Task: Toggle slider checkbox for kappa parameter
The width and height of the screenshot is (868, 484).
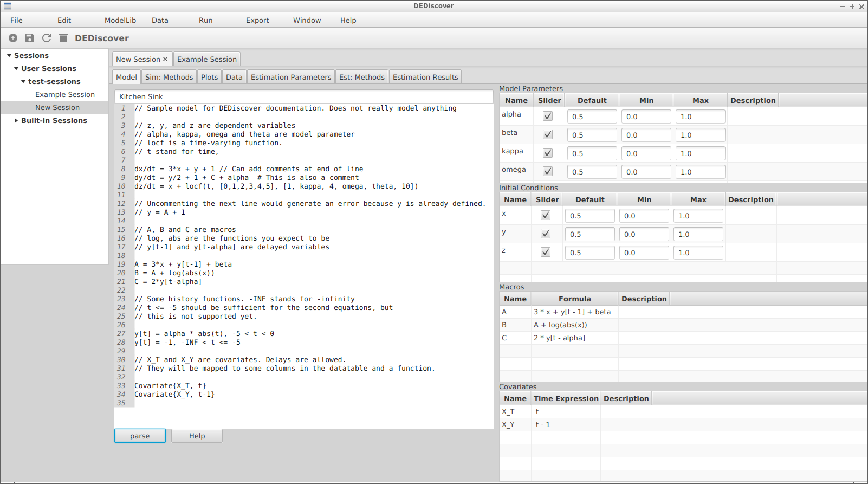Action: (548, 153)
